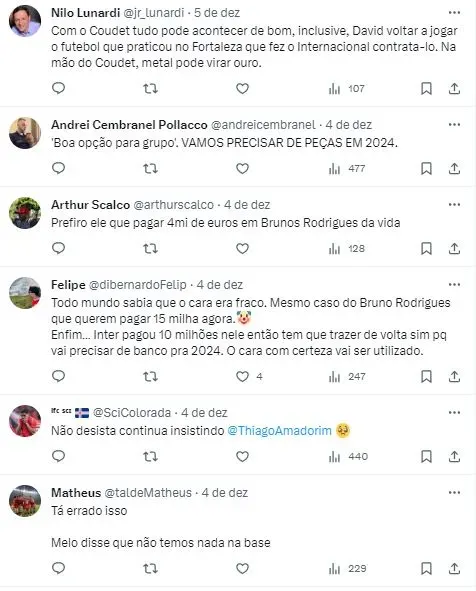Image resolution: width=476 pixels, height=591 pixels.
Task: Share Arthur Scalco's tweet
Action: [x=455, y=248]
